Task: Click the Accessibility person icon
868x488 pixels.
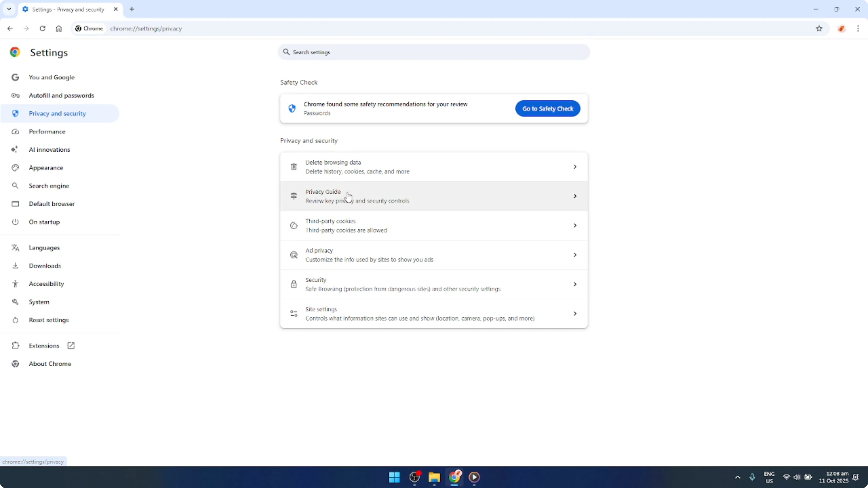Action: click(x=15, y=284)
